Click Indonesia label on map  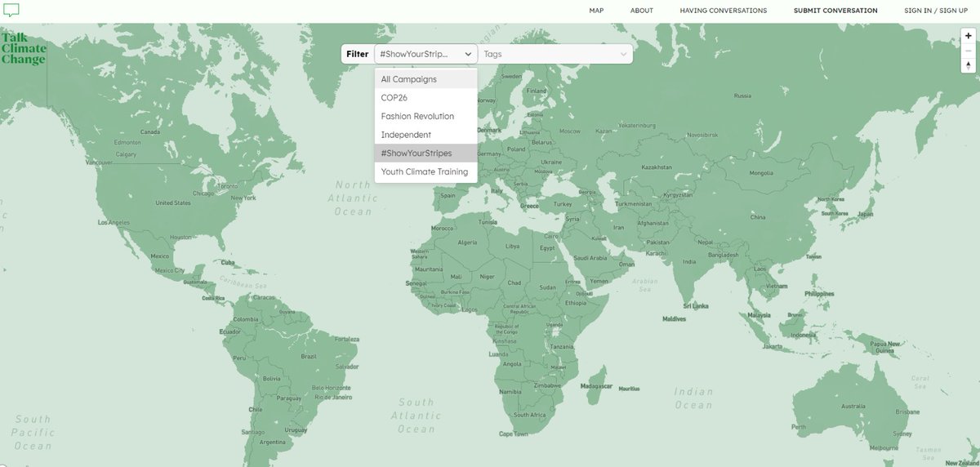pos(802,336)
